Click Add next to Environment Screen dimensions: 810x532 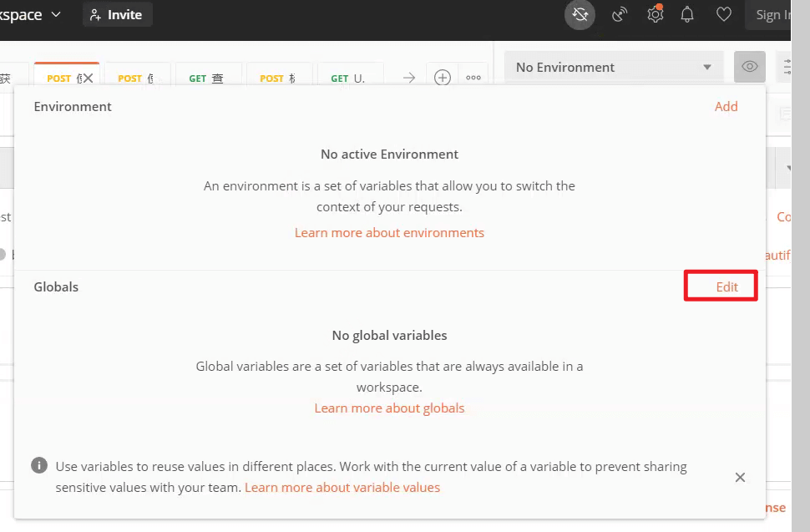tap(726, 106)
